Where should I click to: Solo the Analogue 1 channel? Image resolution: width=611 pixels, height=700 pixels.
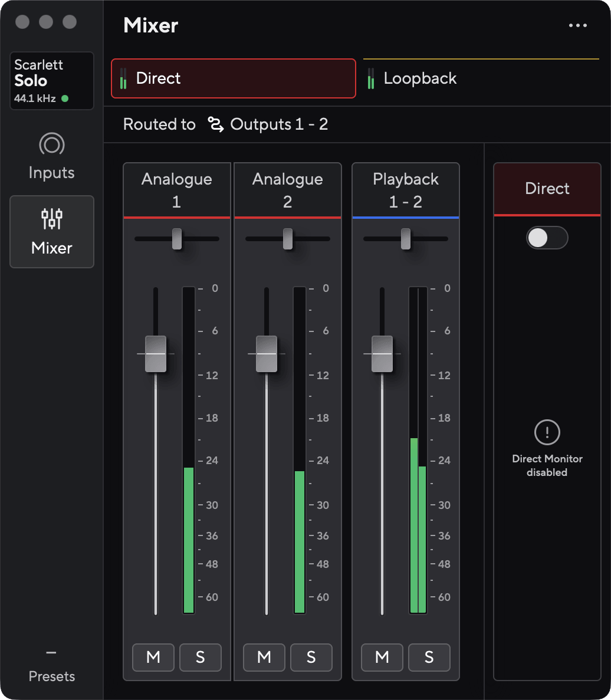201,657
